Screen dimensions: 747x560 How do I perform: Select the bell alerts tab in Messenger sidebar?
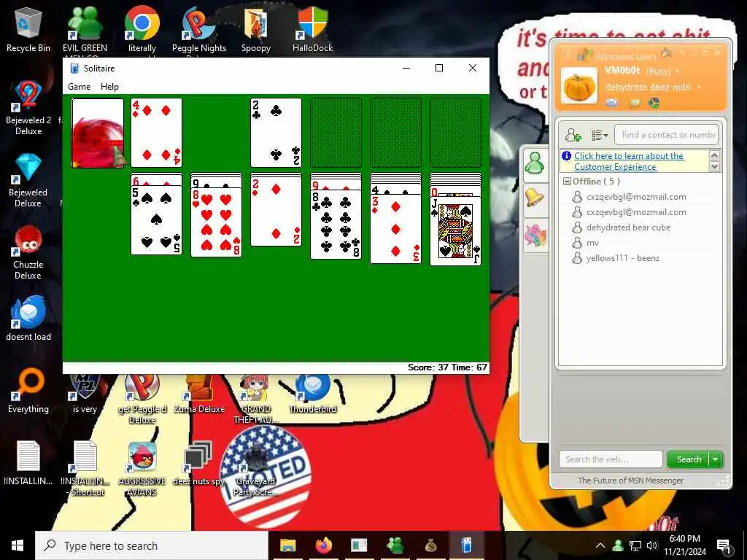(535, 198)
